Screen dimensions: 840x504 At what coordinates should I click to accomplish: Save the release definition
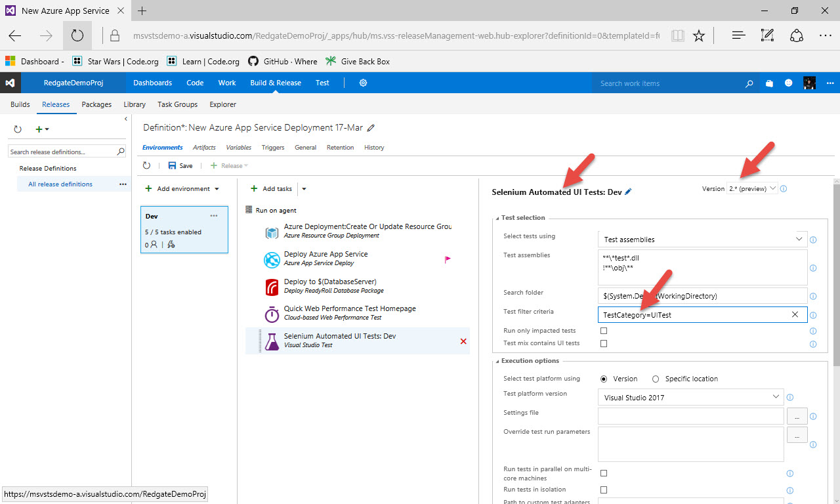point(180,166)
